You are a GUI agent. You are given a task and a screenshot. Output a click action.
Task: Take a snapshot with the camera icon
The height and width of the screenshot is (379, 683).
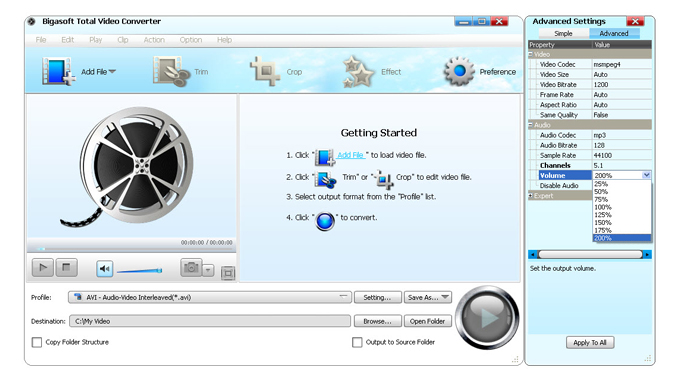(191, 267)
